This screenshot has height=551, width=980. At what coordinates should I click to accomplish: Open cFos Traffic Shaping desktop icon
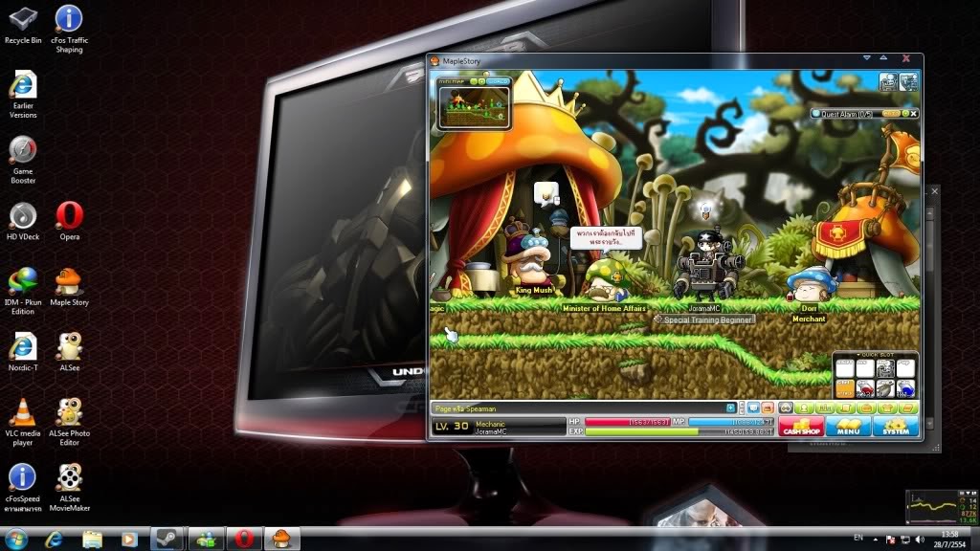point(69,29)
